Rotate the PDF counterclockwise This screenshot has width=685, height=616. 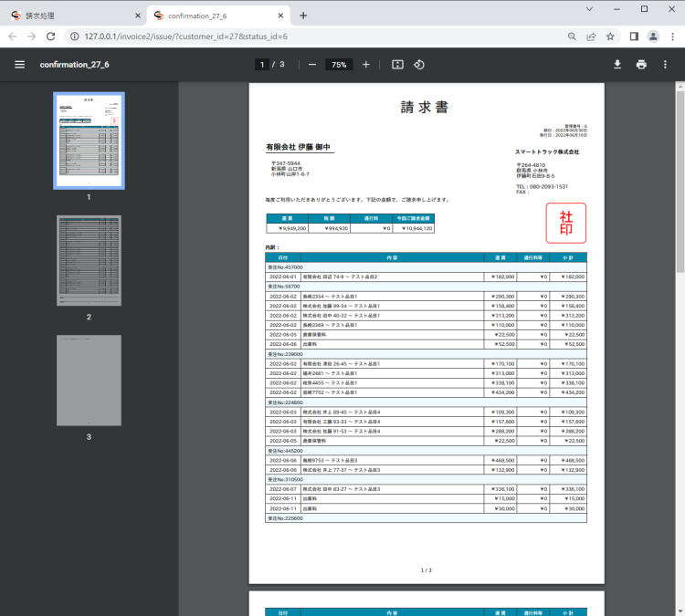coord(419,65)
